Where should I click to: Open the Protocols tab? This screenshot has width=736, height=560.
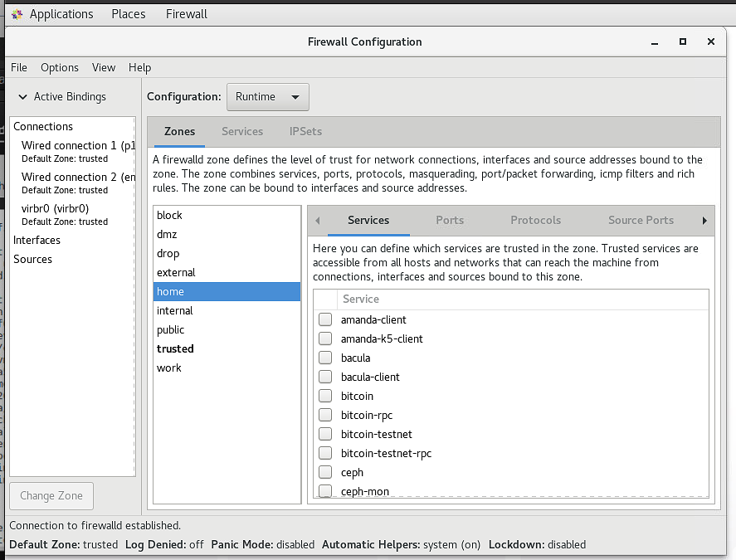tap(535, 220)
